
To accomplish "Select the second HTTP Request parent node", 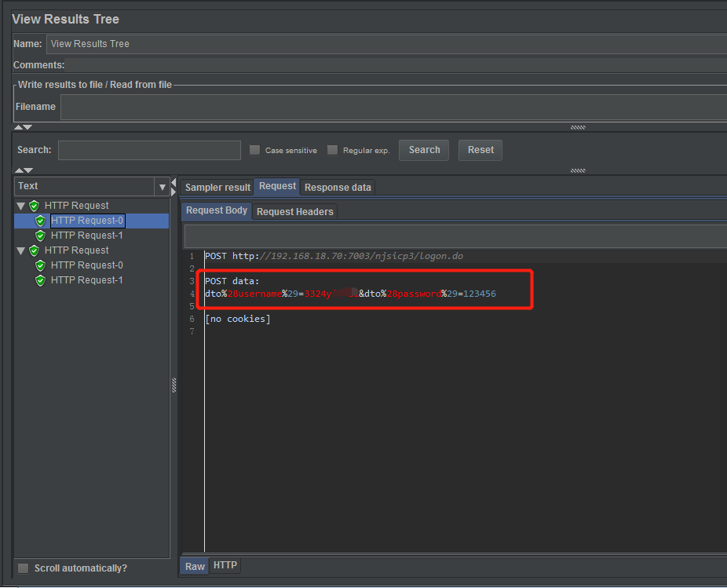I will point(76,250).
